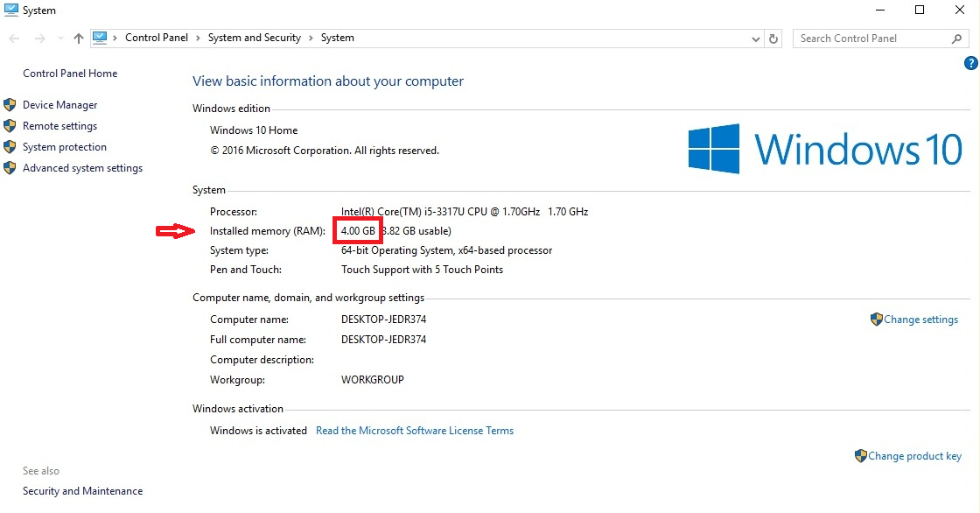Click shield icon beside Advanced system settings

point(10,168)
